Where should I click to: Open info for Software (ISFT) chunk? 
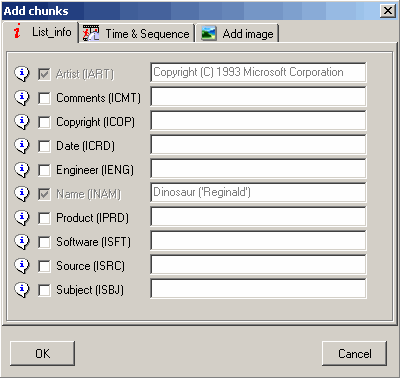[x=22, y=241]
